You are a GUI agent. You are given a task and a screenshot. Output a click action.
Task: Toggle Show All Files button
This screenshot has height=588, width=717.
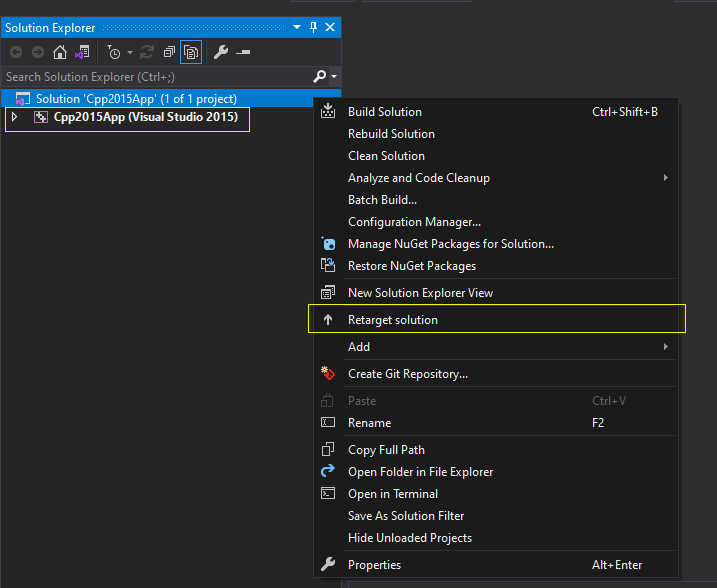click(191, 52)
